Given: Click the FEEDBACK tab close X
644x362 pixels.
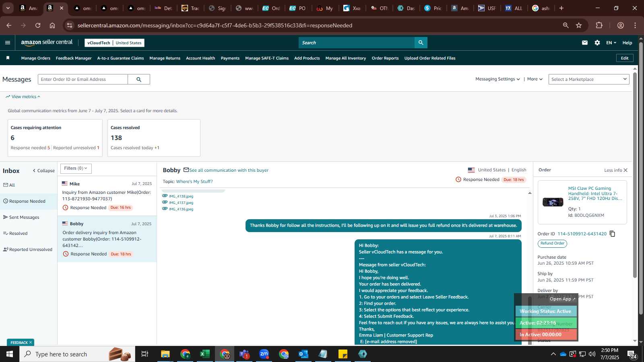Looking at the screenshot, I should pos(30,343).
